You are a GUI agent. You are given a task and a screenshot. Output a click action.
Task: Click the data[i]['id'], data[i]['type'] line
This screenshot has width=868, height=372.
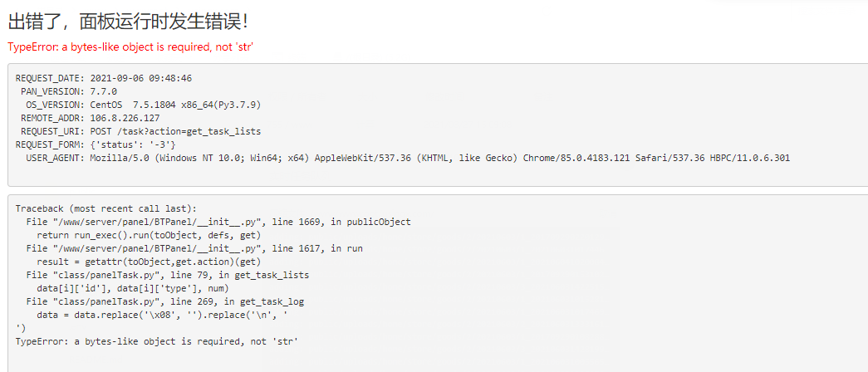(x=133, y=288)
